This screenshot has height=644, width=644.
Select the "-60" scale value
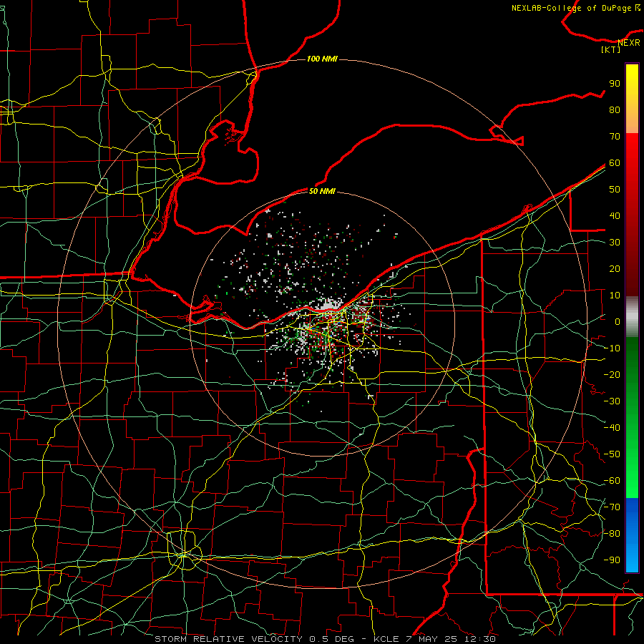pos(612,481)
